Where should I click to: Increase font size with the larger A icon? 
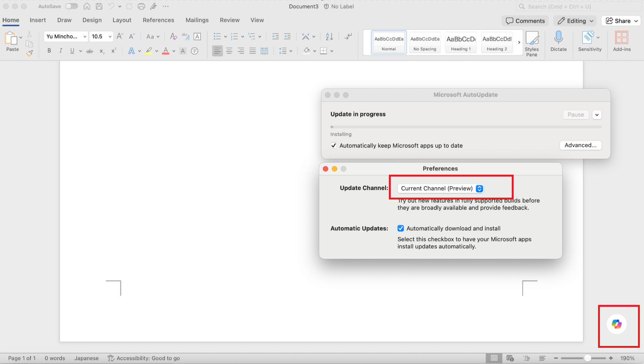coord(120,36)
